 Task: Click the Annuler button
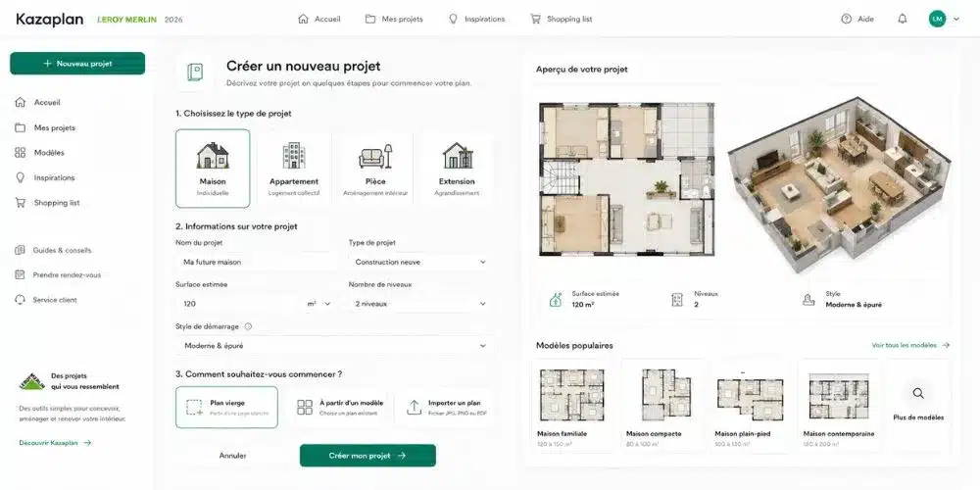point(232,456)
